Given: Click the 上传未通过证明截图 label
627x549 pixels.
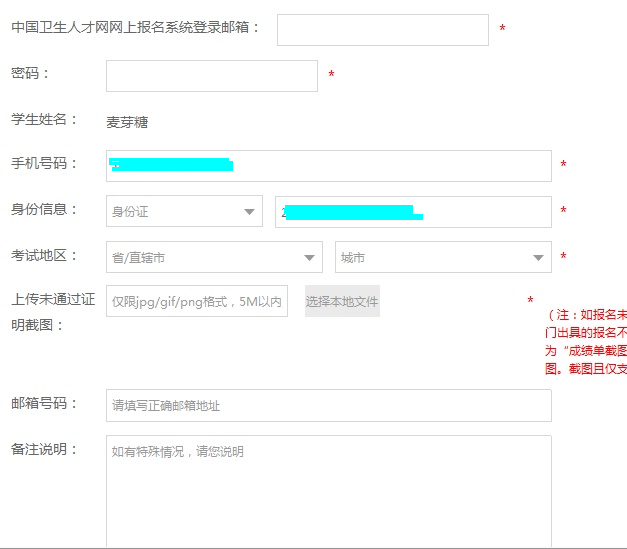Looking at the screenshot, I should tap(52, 312).
